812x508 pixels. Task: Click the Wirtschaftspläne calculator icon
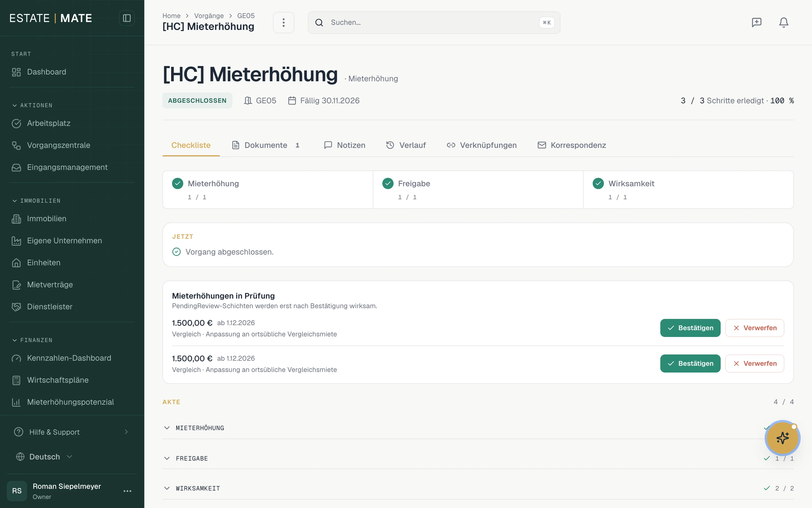(x=16, y=380)
